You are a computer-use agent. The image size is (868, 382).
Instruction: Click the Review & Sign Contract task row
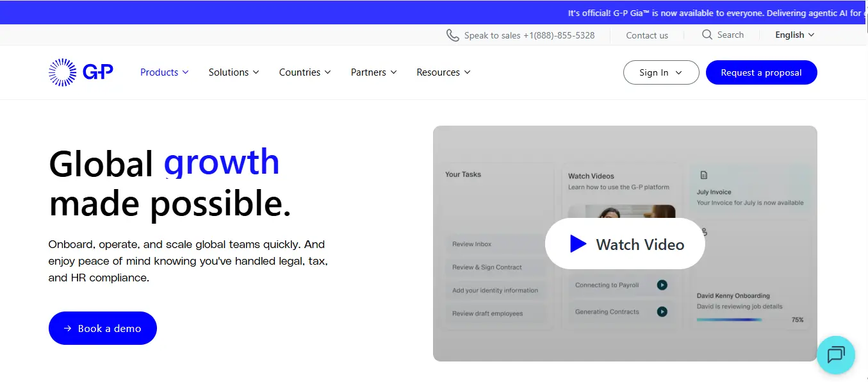pos(496,267)
